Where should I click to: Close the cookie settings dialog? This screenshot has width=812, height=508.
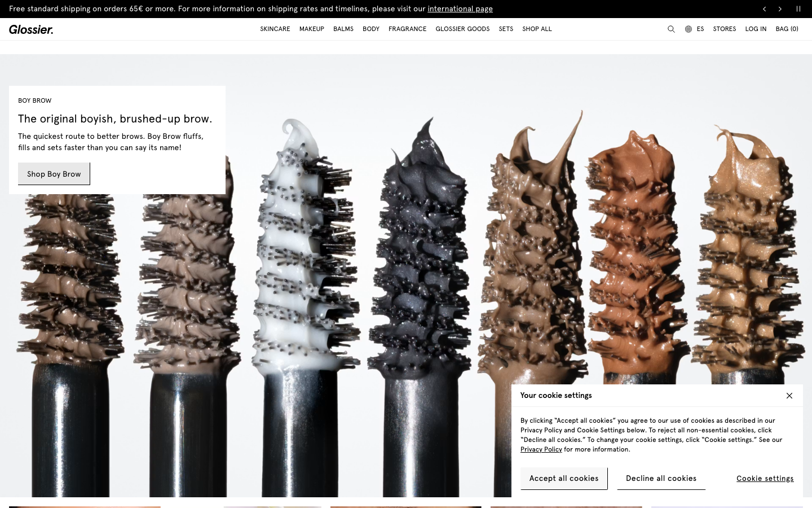click(789, 396)
